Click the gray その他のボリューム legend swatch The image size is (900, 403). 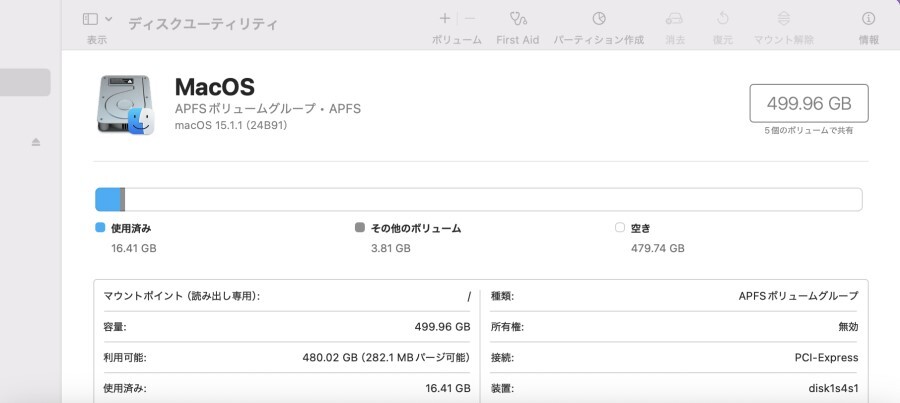point(360,227)
